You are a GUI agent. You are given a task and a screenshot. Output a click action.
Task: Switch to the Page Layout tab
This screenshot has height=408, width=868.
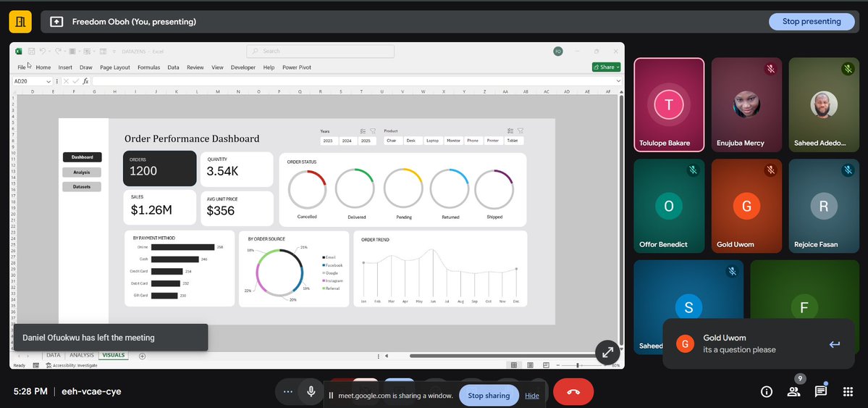115,67
